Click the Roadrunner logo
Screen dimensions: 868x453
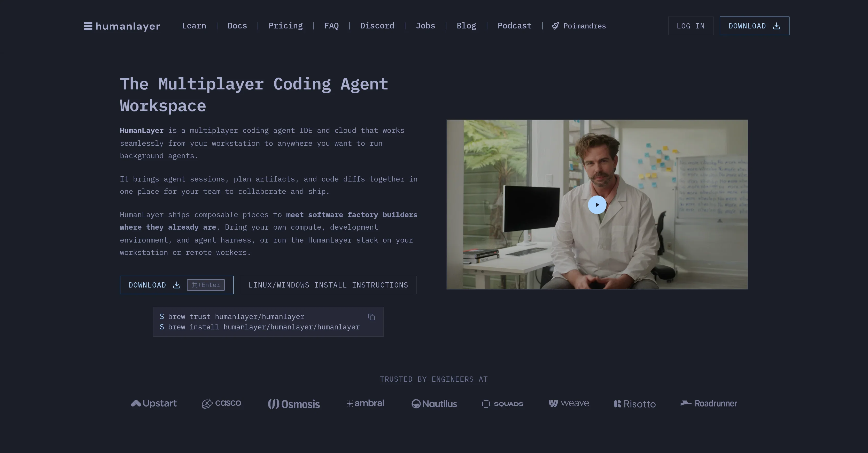(709, 403)
